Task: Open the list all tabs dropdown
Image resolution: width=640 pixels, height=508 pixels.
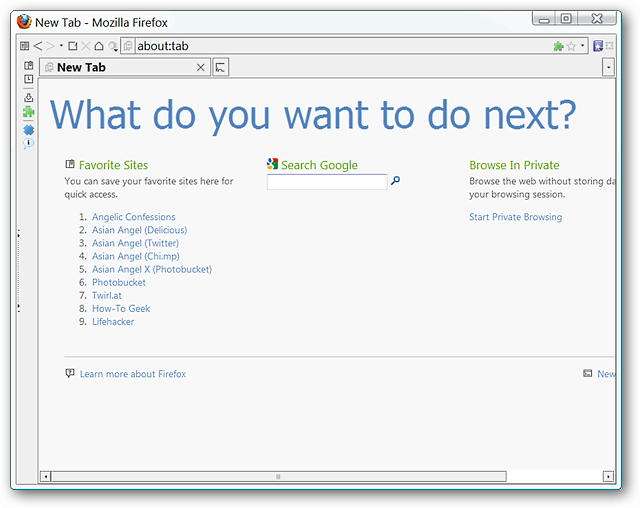Action: [608, 67]
